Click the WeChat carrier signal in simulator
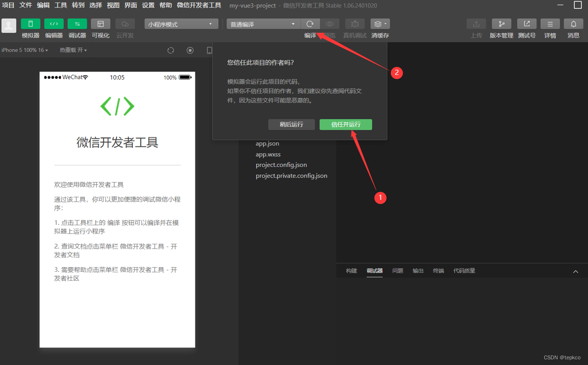Screen dimensions: 588x365 coord(66,77)
